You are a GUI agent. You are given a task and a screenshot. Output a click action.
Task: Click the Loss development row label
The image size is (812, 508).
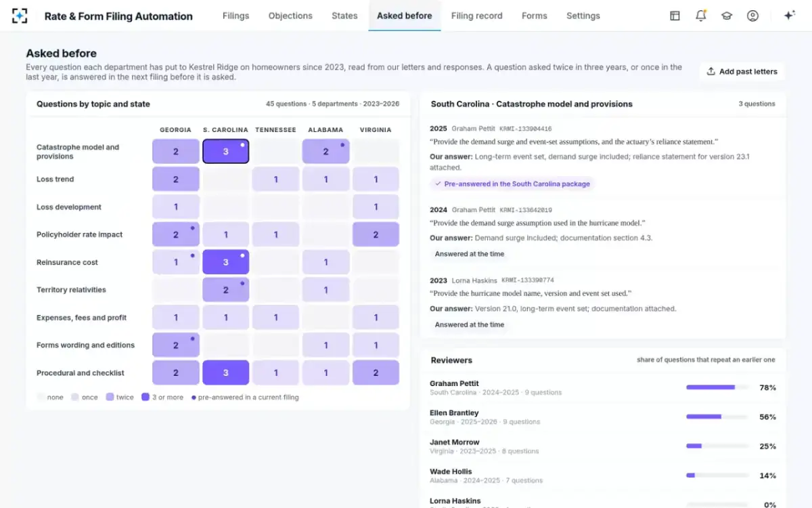[x=69, y=207]
